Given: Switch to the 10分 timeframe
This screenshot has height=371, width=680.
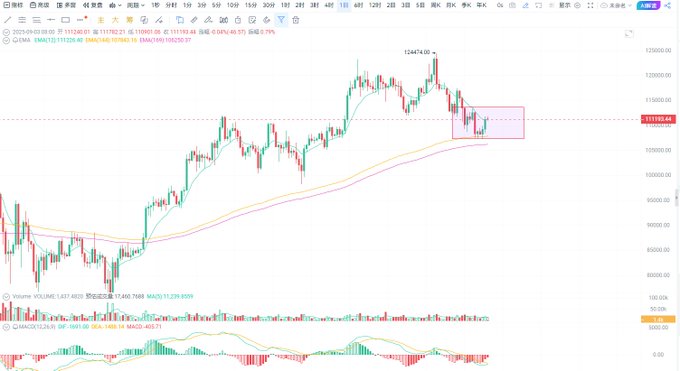Looking at the screenshot, I should [x=233, y=5].
